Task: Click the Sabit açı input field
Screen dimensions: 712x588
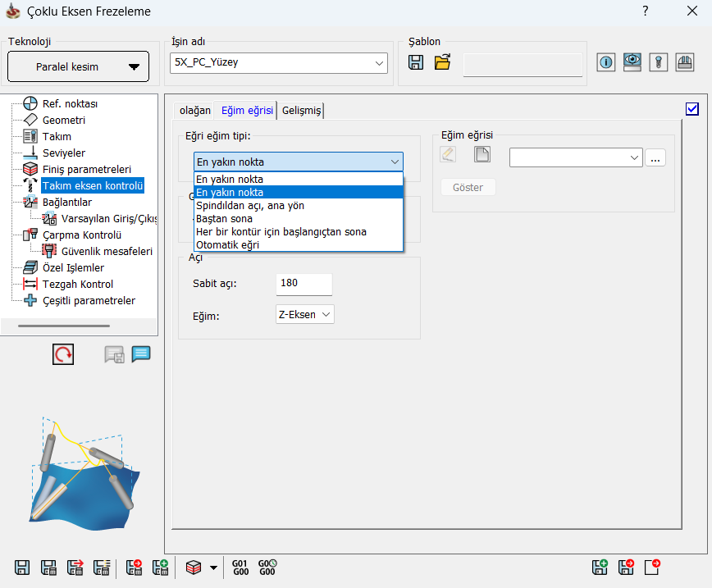Action: tap(304, 284)
